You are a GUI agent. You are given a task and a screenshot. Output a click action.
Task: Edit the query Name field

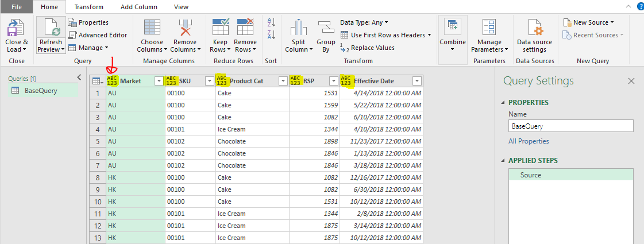570,126
